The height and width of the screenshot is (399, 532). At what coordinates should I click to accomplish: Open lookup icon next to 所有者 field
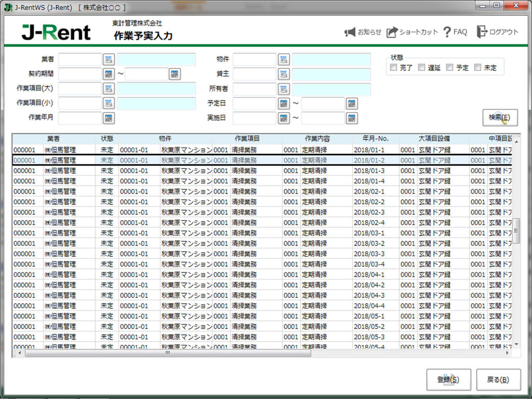[x=284, y=89]
